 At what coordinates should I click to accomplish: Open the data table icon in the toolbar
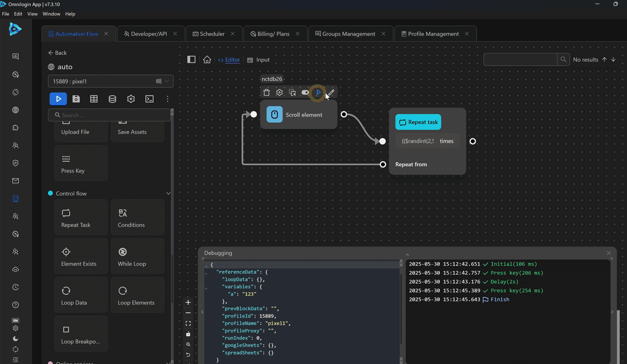(94, 99)
